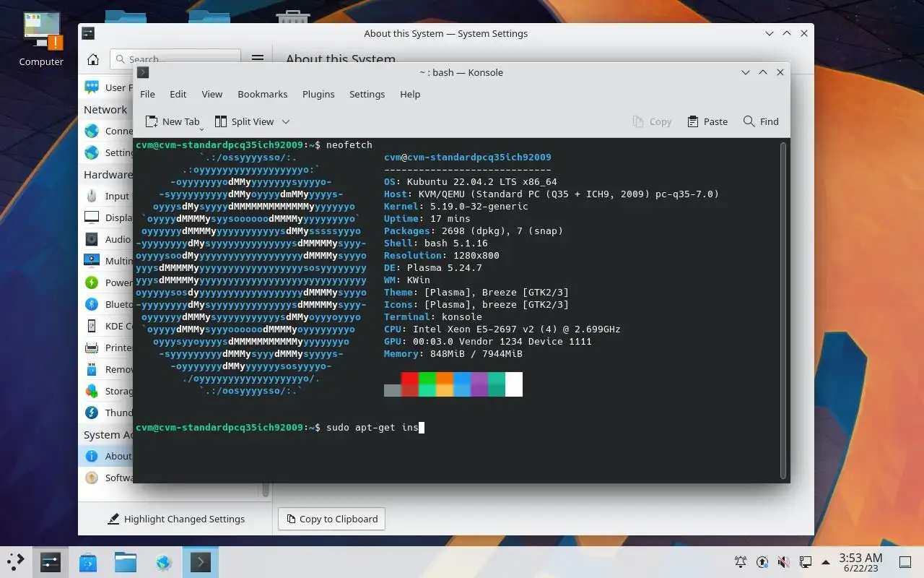Open the updates tray icon
Viewport: 924px width, 578px height.
pos(762,561)
